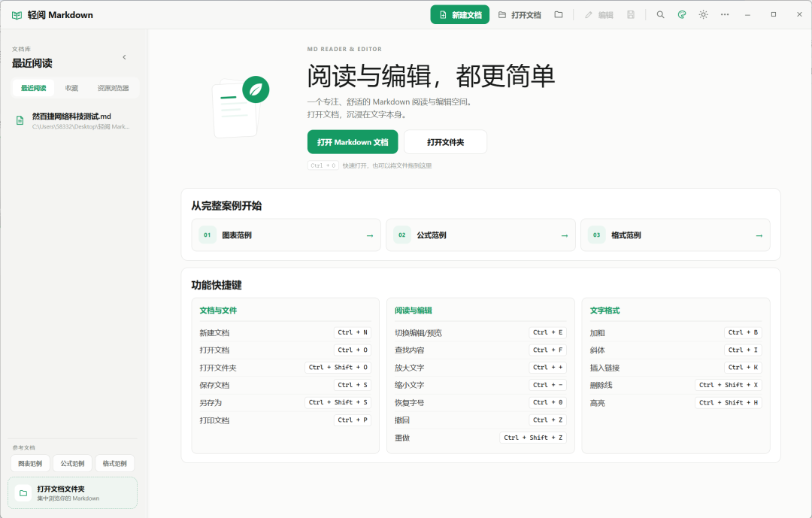This screenshot has height=518, width=812.
Task: Open the 01 图表范例 example card
Action: (x=286, y=235)
